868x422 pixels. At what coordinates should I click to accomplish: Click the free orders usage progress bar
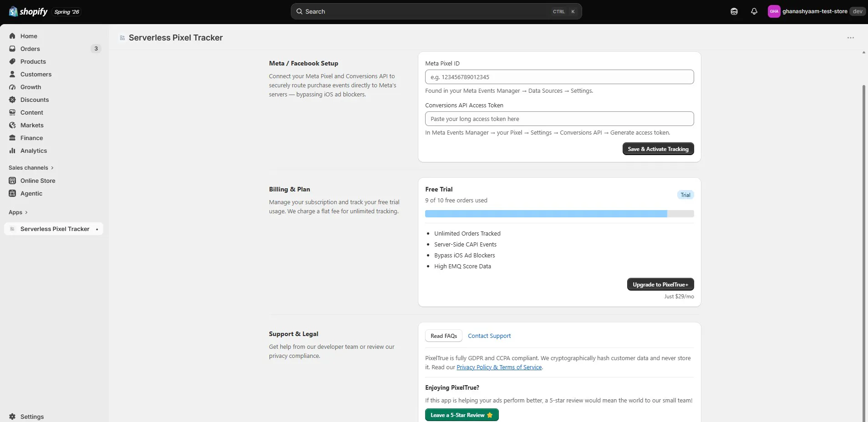coord(559,214)
